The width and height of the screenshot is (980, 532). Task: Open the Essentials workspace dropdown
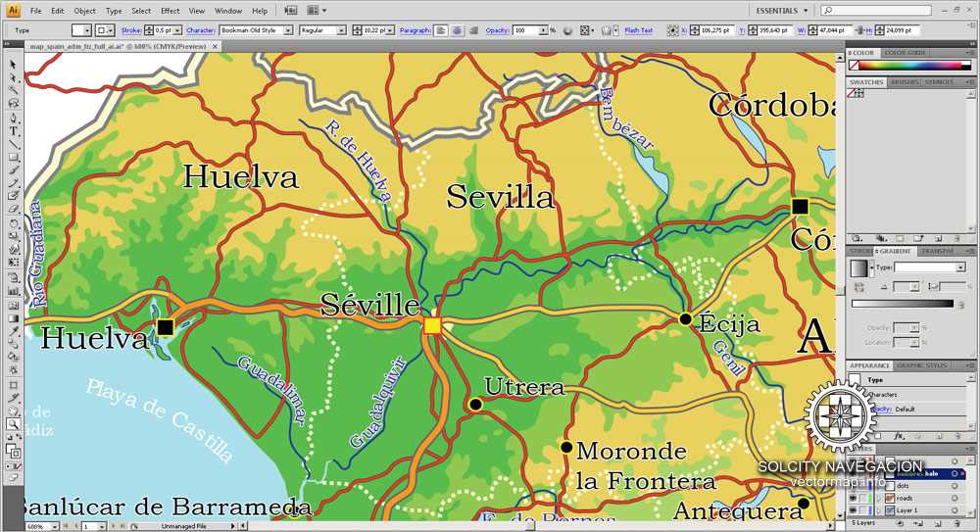pyautogui.click(x=781, y=11)
